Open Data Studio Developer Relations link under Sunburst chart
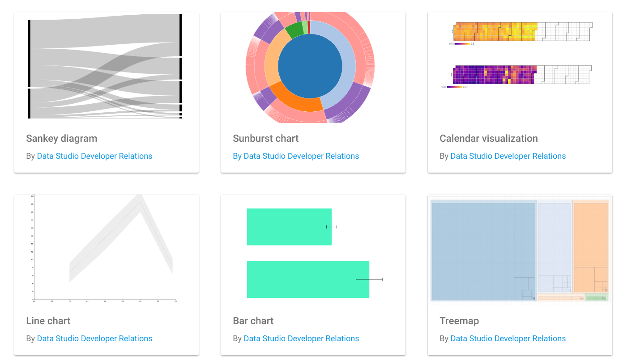The image size is (623, 364). coord(296,156)
